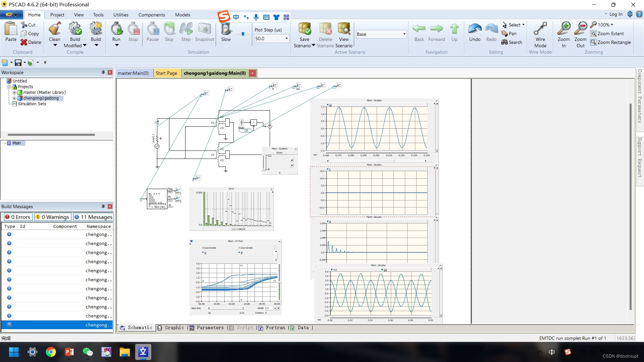Adjust the simulation speed slider
The height and width of the screenshot is (362, 644).
[x=243, y=34]
